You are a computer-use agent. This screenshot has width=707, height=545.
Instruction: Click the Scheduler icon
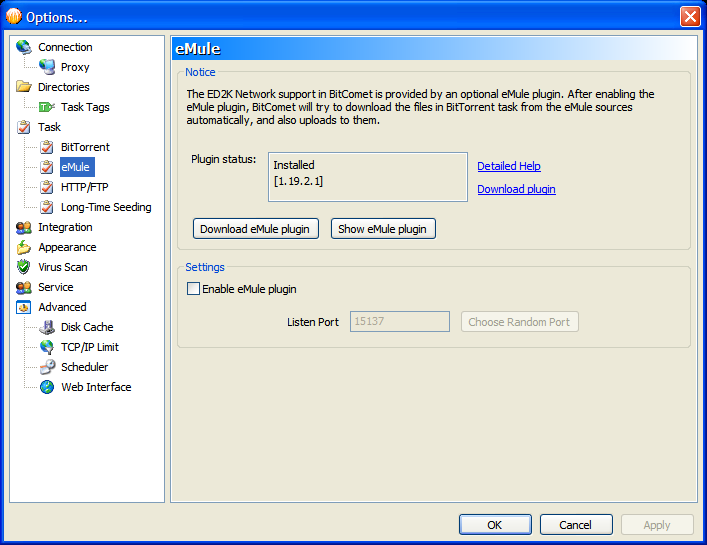47,367
